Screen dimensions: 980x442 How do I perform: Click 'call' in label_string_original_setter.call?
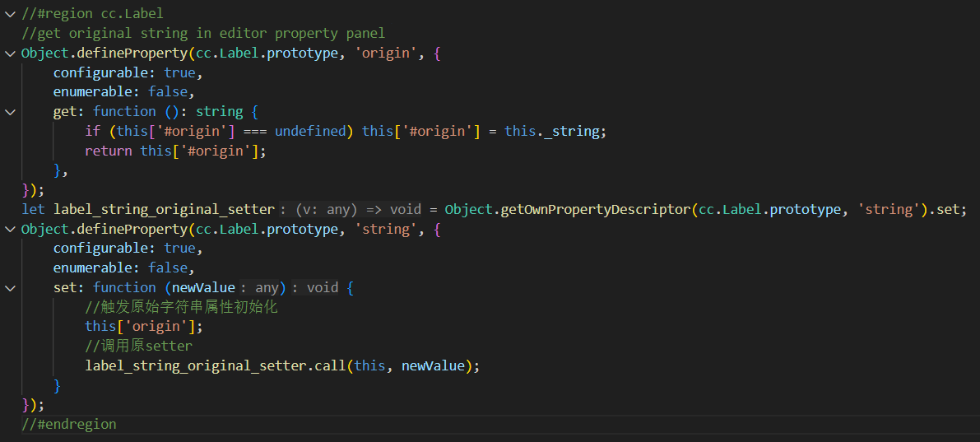[x=330, y=365]
